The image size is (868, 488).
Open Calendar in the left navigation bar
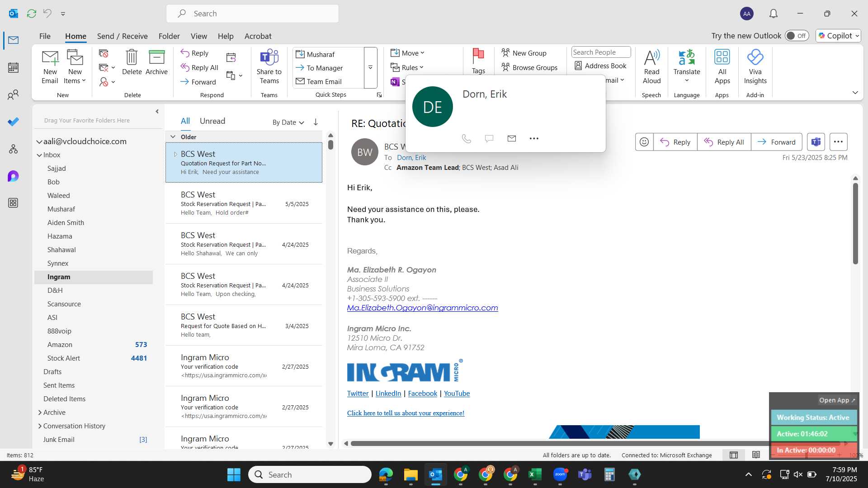pos(13,68)
